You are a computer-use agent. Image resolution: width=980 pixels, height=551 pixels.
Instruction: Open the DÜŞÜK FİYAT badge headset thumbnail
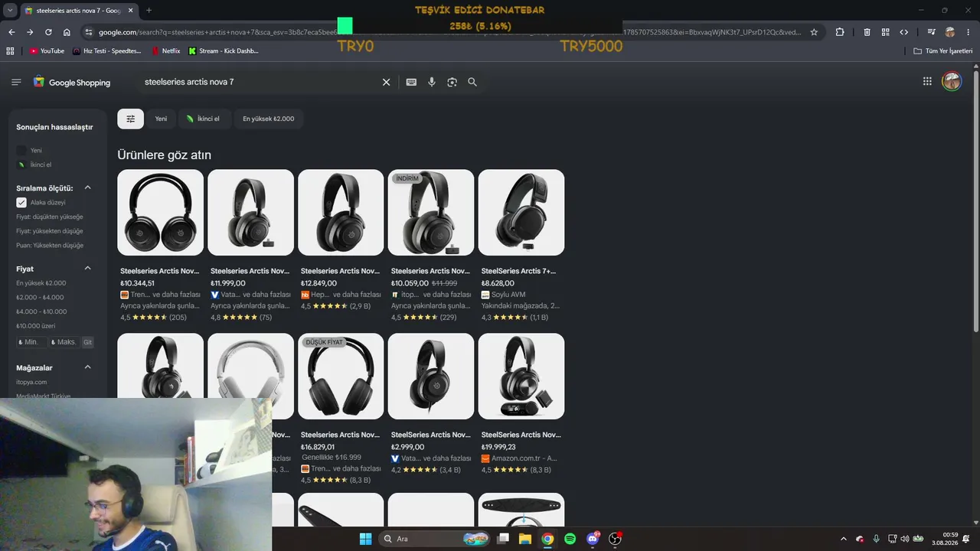(x=341, y=376)
